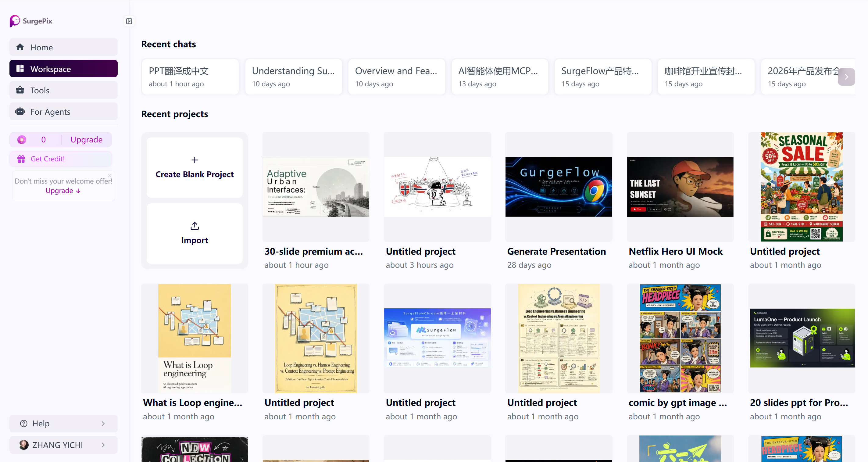Click the 'comic by gpt image ...' title
868x462 pixels.
(x=678, y=403)
